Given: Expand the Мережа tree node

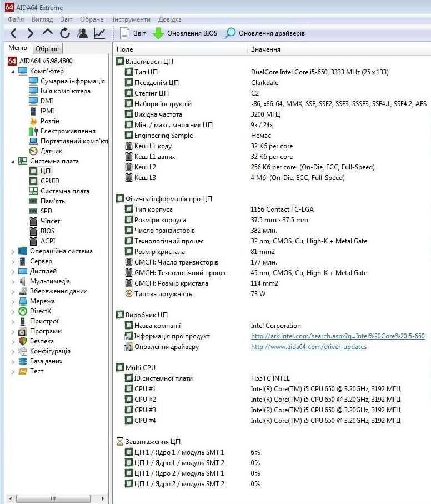Looking at the screenshot, I should click(13, 302).
